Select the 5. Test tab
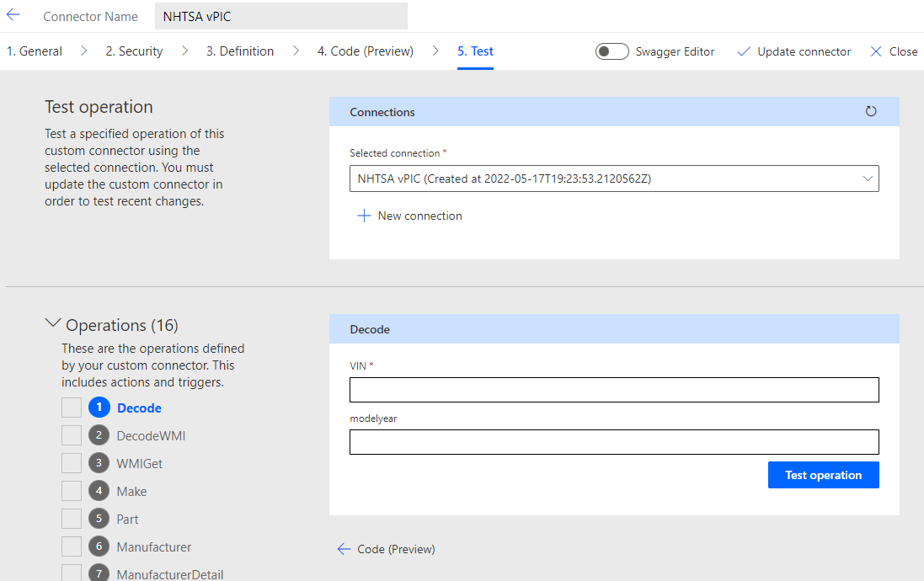Image resolution: width=924 pixels, height=581 pixels. pyautogui.click(x=475, y=51)
